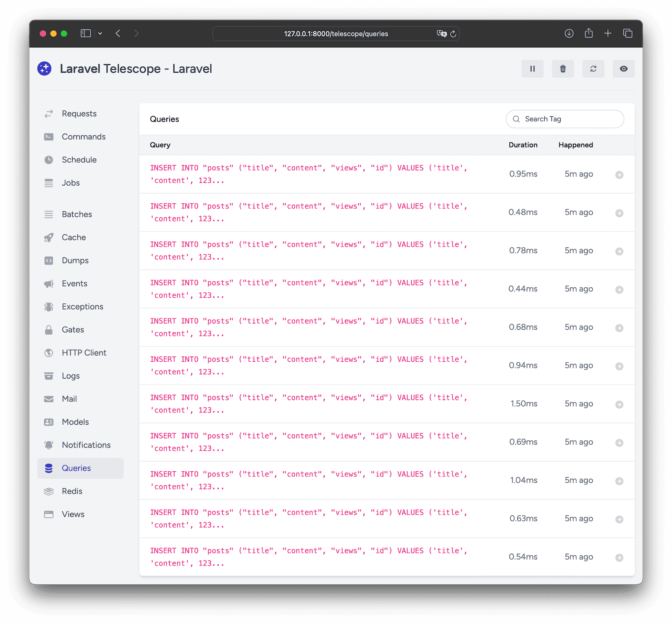This screenshot has height=623, width=672.
Task: Click the Exceptions bug icon
Action: click(49, 307)
